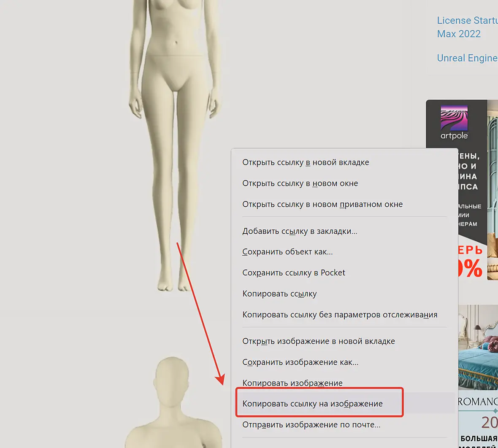The width and height of the screenshot is (498, 448).
Task: Open the bedroom furniture ad banner
Action: [478, 376]
